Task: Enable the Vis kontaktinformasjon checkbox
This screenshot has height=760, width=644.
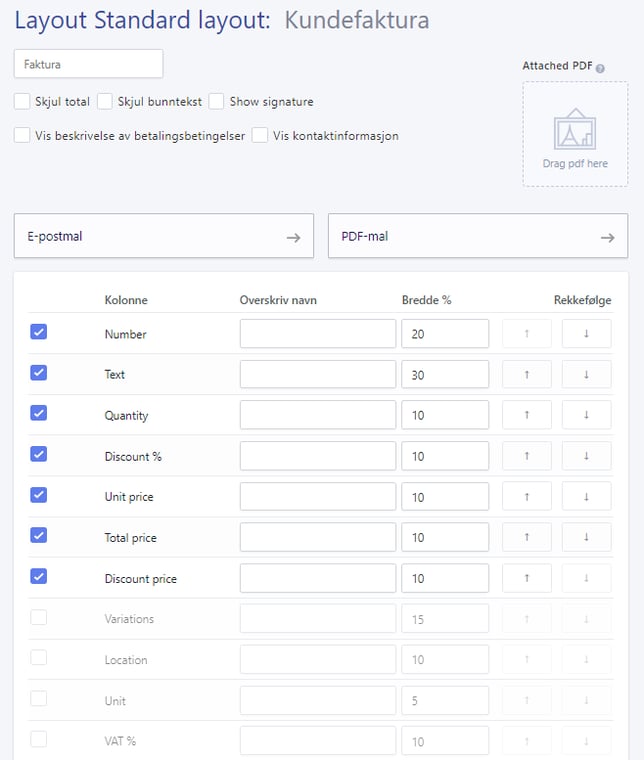Action: 260,135
